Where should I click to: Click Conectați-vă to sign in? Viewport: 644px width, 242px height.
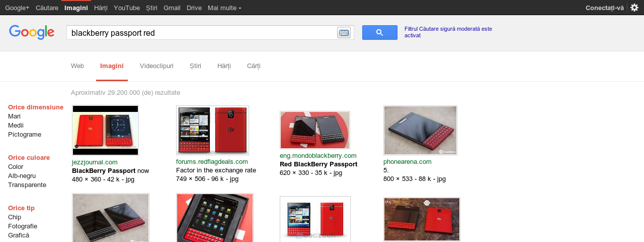605,8
